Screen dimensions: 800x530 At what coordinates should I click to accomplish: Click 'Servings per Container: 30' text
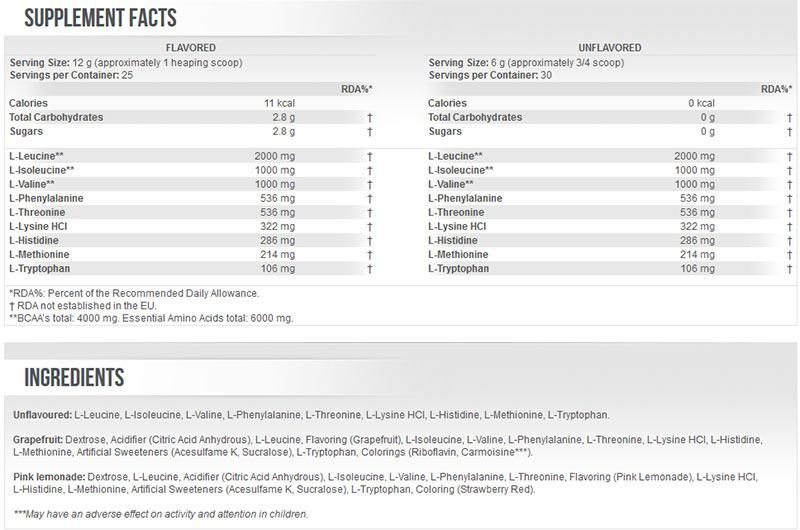pyautogui.click(x=490, y=75)
